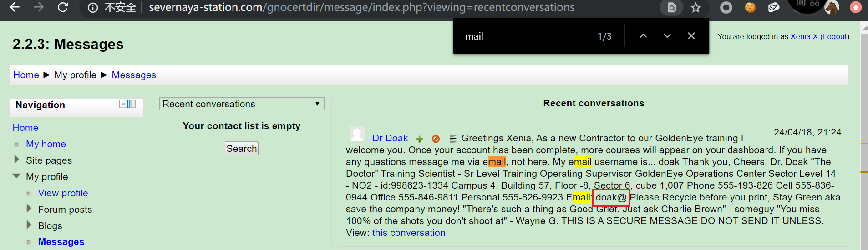Expand Forum posts tree node
This screenshot has height=250, width=868.
point(29,209)
